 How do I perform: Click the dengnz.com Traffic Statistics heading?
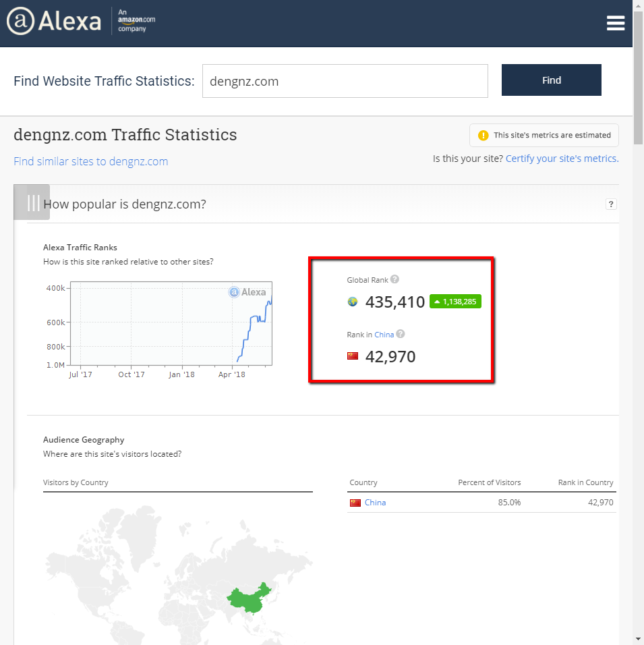click(x=125, y=135)
